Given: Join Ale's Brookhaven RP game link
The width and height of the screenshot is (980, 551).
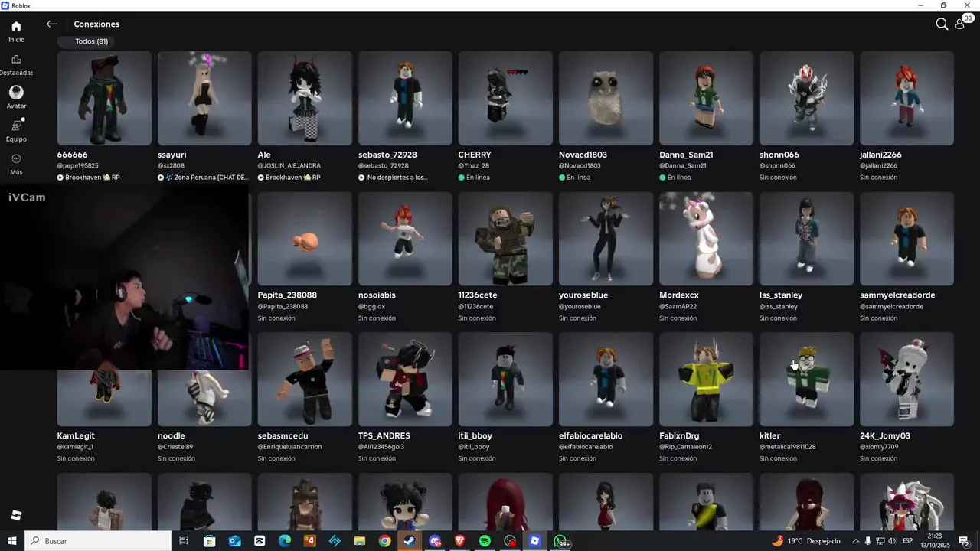Looking at the screenshot, I should (289, 178).
